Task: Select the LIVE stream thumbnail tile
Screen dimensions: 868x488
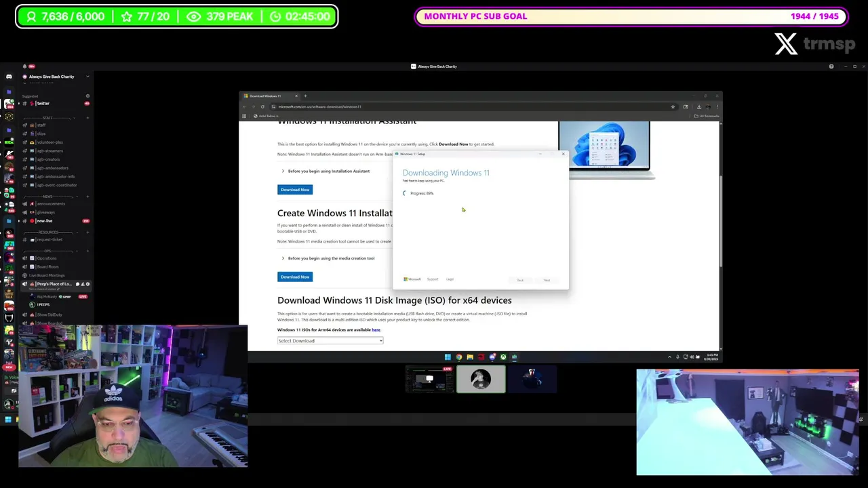Action: 429,380
